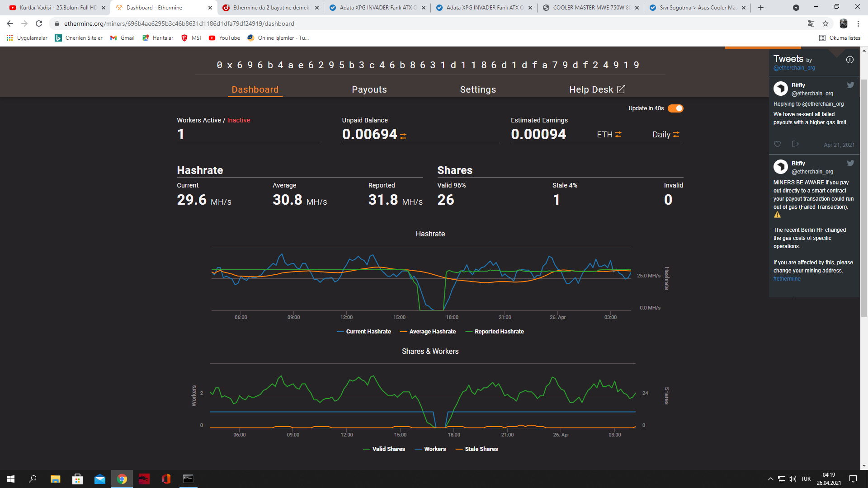Click share icon on first Bitfly tweet
Screen dimensions: 868x488
(x=795, y=144)
